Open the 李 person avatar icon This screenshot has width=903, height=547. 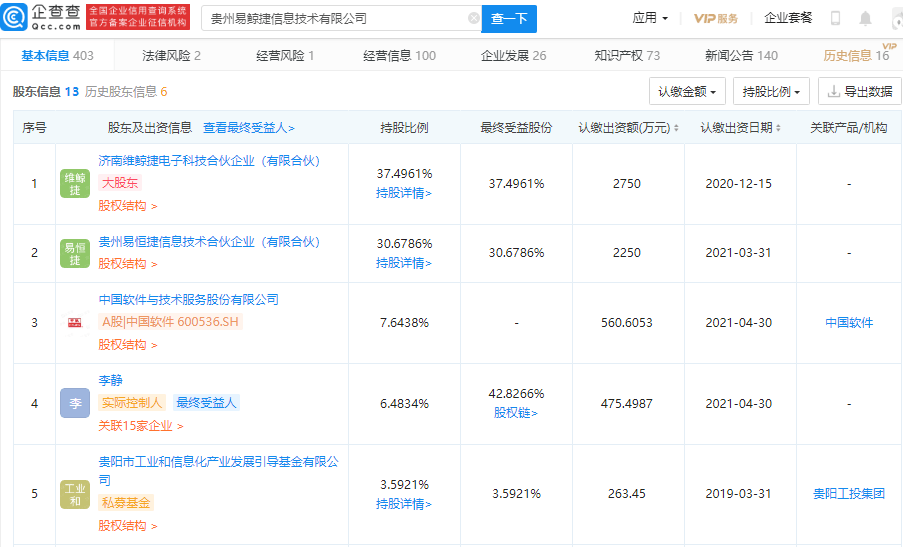[x=75, y=403]
